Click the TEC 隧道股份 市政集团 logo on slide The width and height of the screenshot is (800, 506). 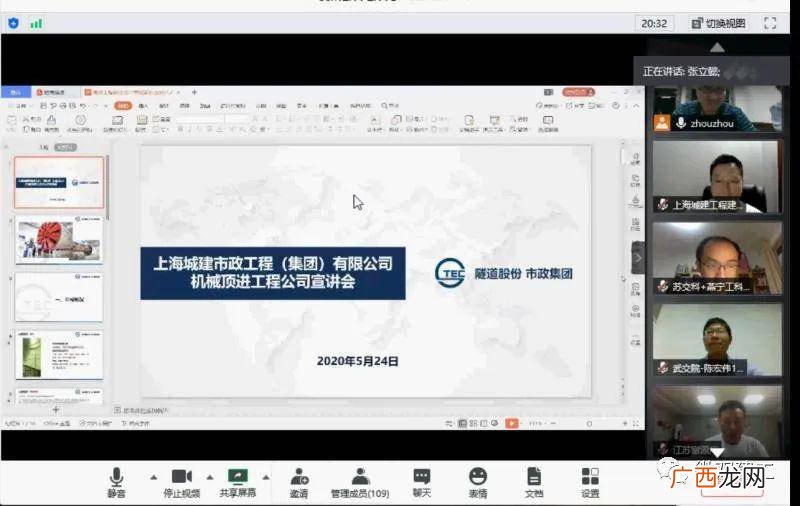coord(504,273)
